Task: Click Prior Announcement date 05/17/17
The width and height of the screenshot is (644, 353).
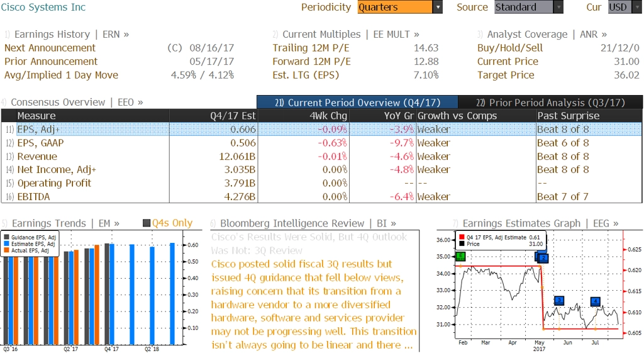Action: tap(211, 61)
